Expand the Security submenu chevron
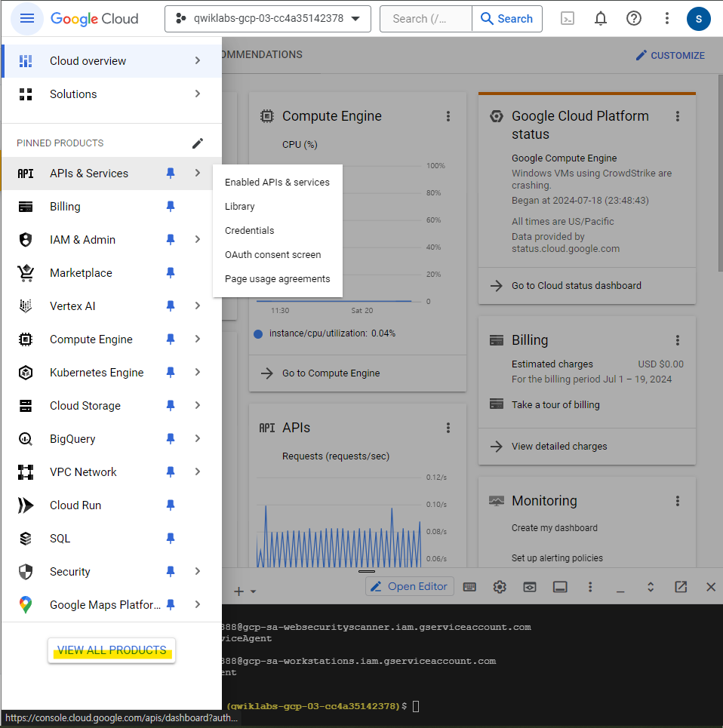This screenshot has width=723, height=728. click(197, 572)
